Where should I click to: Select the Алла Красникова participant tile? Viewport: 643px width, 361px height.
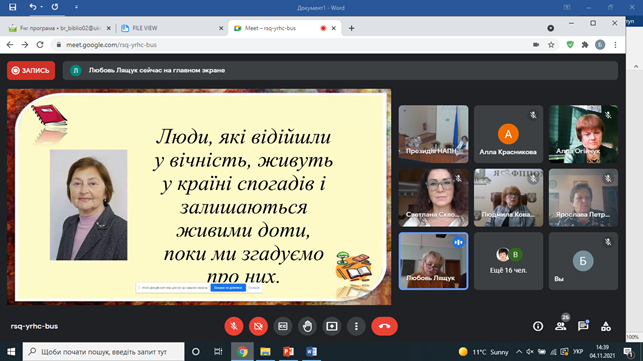(508, 134)
